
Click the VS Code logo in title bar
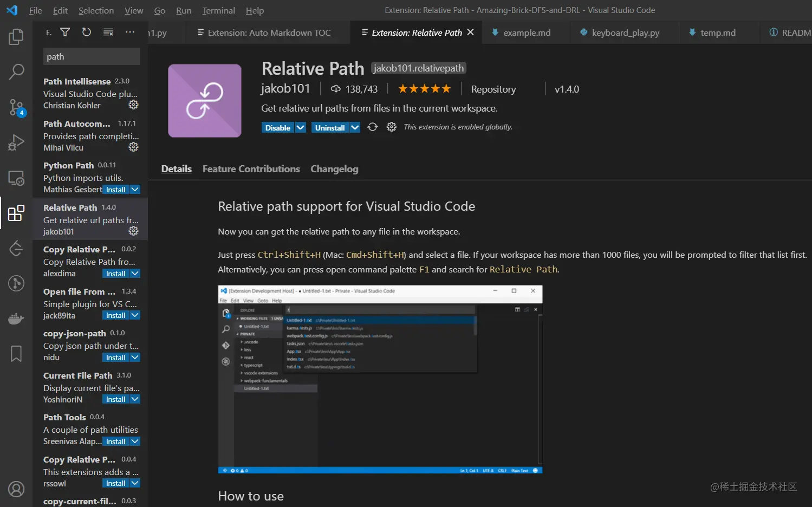12,10
